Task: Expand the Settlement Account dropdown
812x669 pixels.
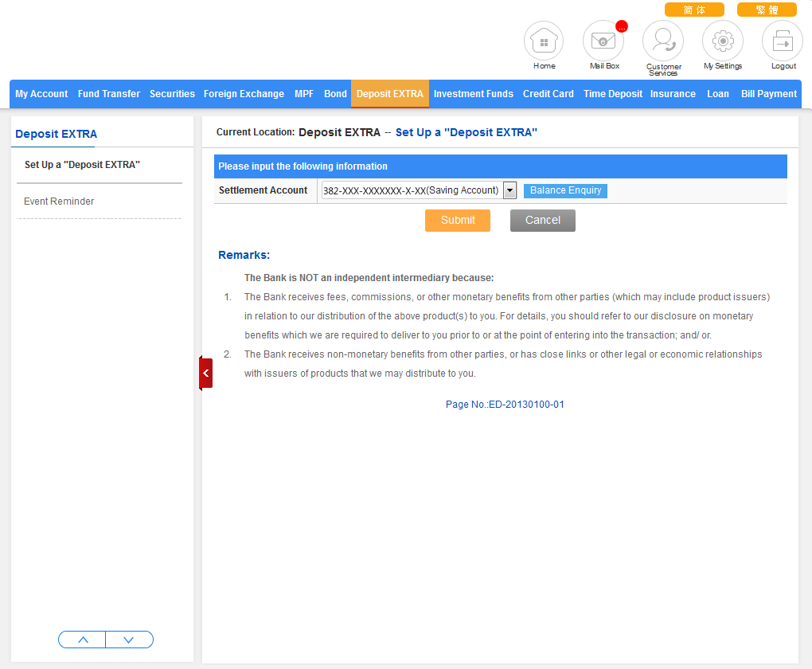Action: pos(509,190)
